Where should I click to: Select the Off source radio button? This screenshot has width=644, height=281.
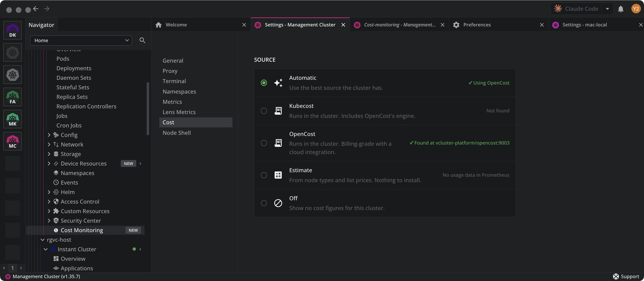click(264, 203)
